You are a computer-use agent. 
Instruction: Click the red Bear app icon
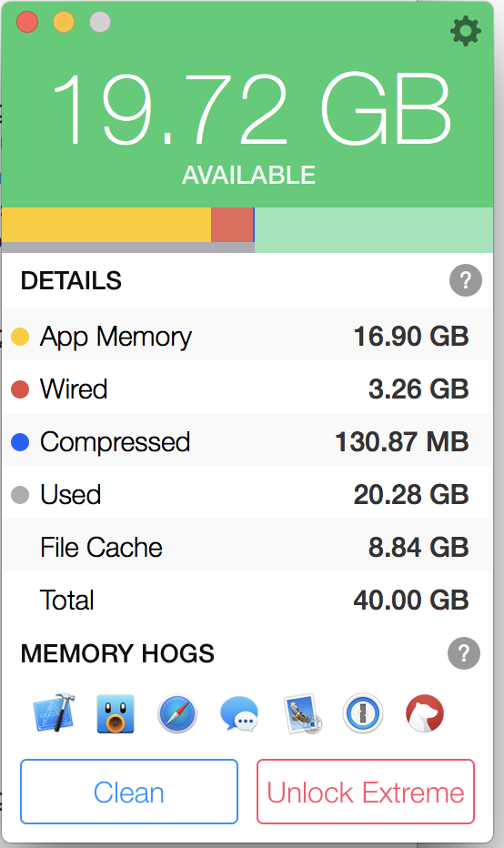425,713
